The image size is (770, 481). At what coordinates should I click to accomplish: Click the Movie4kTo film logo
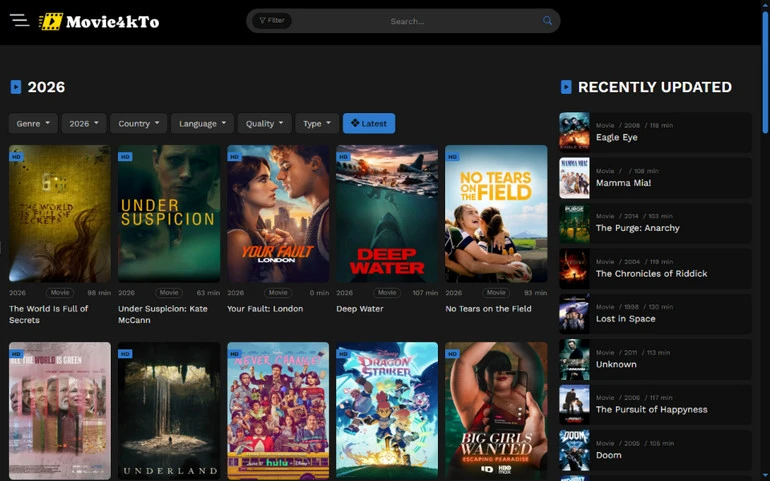coord(99,22)
